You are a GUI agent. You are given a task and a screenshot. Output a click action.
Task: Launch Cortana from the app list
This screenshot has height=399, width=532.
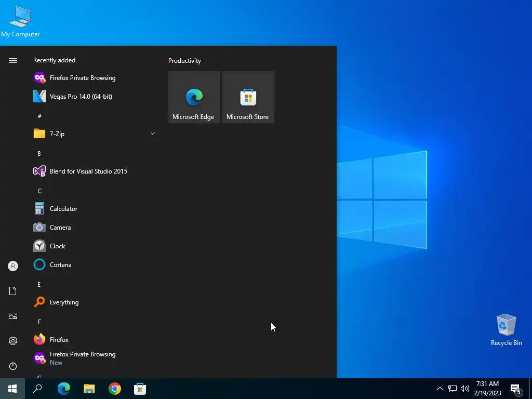(x=95, y=264)
